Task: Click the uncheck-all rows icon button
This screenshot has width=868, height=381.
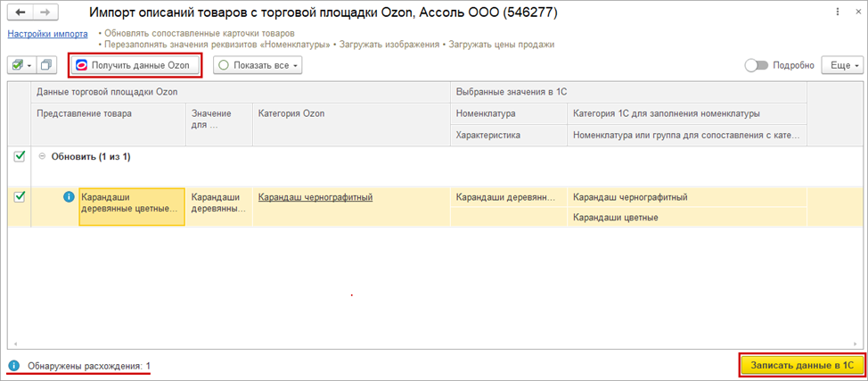Action: click(x=47, y=65)
